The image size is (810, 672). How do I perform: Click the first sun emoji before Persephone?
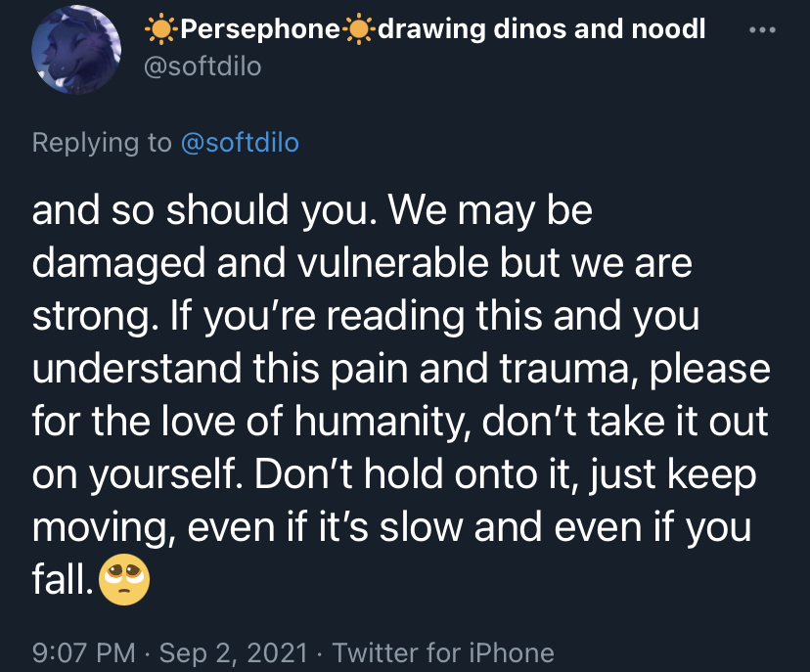pyautogui.click(x=161, y=29)
